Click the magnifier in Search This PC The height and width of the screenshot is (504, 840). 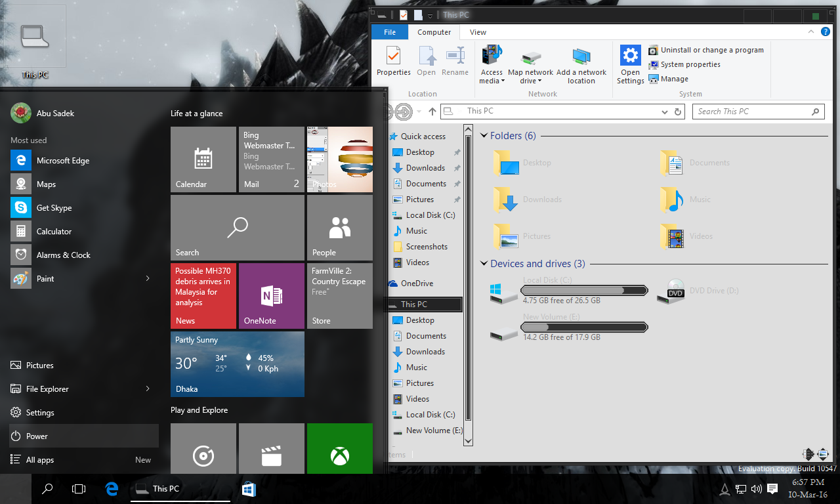click(816, 112)
